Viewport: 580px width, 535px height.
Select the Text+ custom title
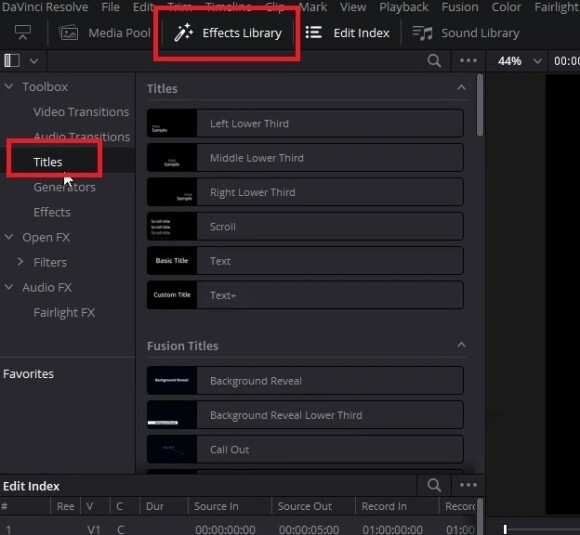pos(305,295)
